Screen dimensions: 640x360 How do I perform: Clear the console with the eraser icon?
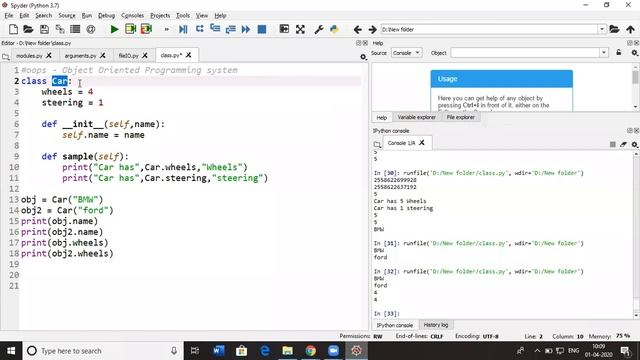pos(623,144)
